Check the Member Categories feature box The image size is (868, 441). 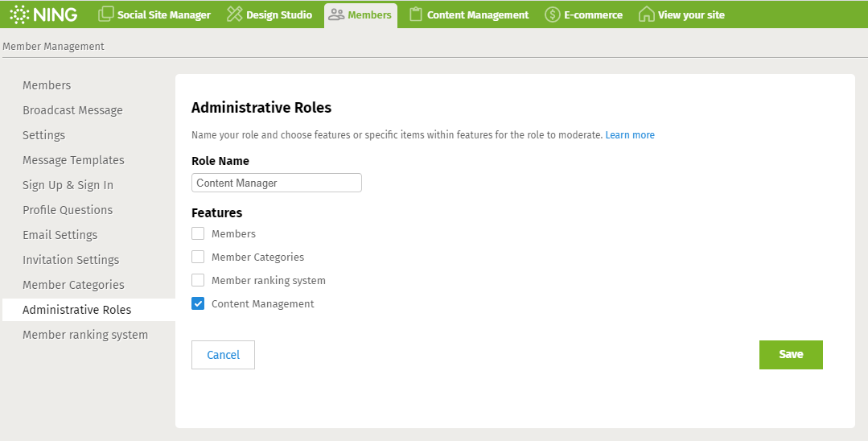point(198,258)
